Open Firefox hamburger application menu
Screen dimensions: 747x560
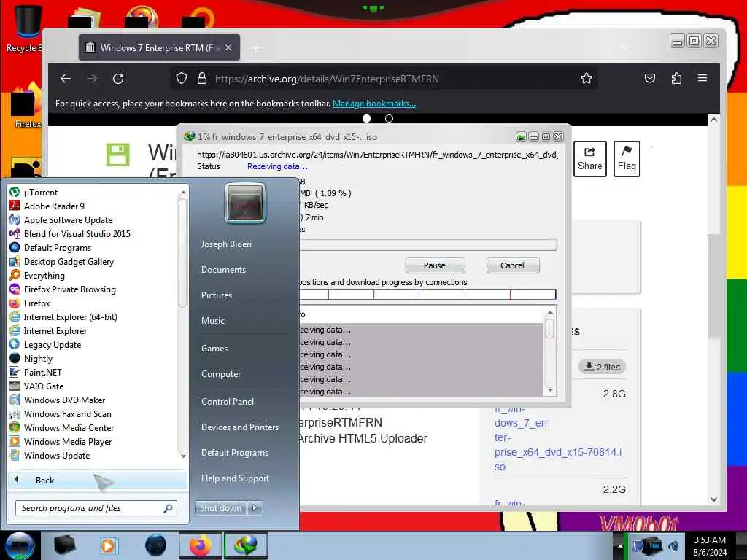point(703,78)
